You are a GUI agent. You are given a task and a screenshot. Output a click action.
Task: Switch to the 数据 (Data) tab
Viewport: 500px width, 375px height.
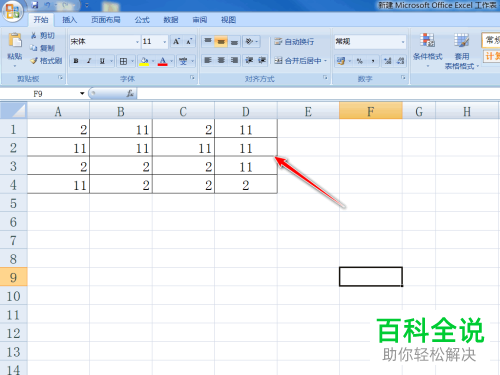pyautogui.click(x=171, y=20)
